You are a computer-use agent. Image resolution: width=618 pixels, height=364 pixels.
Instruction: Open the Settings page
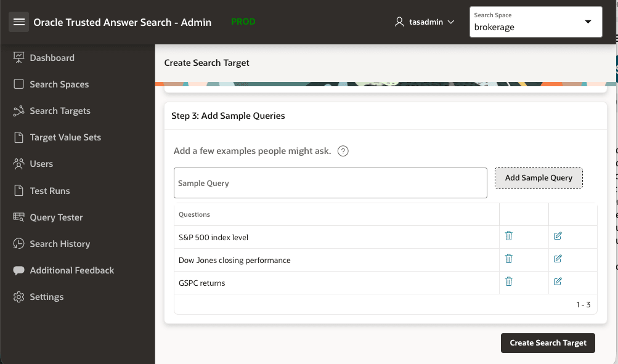46,296
